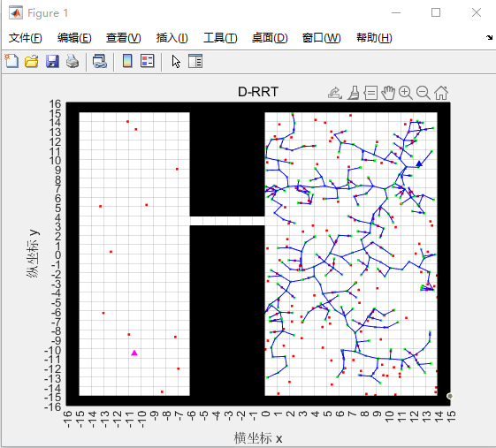
Task: Print the figure using the printer icon
Action: click(72, 61)
